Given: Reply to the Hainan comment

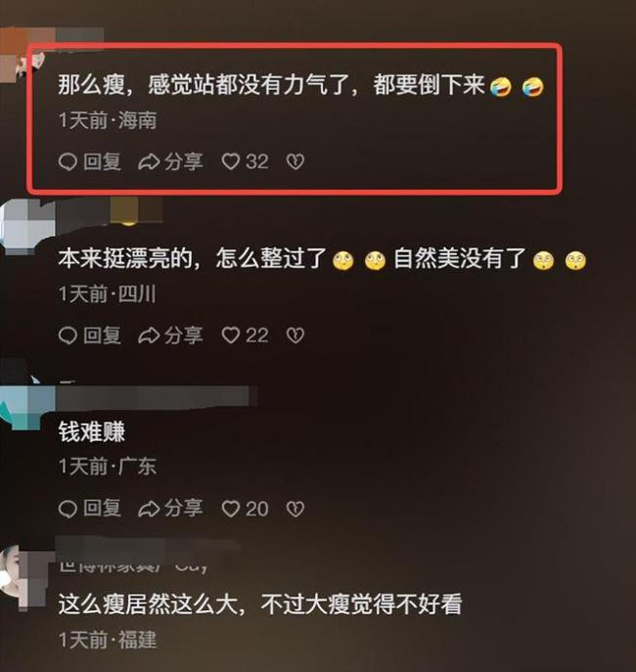Looking at the screenshot, I should [90, 162].
